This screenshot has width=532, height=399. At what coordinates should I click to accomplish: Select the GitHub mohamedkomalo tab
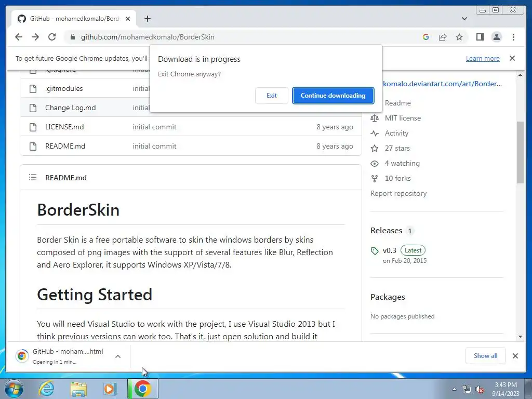74,19
